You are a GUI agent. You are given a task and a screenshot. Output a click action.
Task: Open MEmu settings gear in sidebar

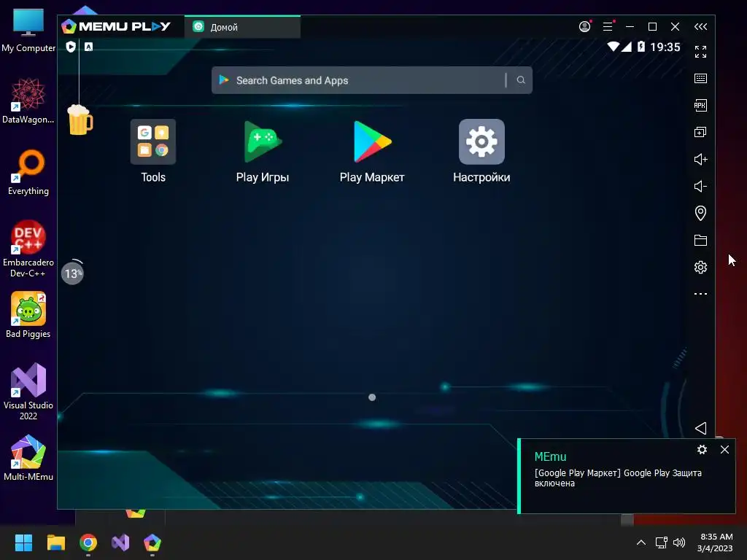click(x=700, y=267)
